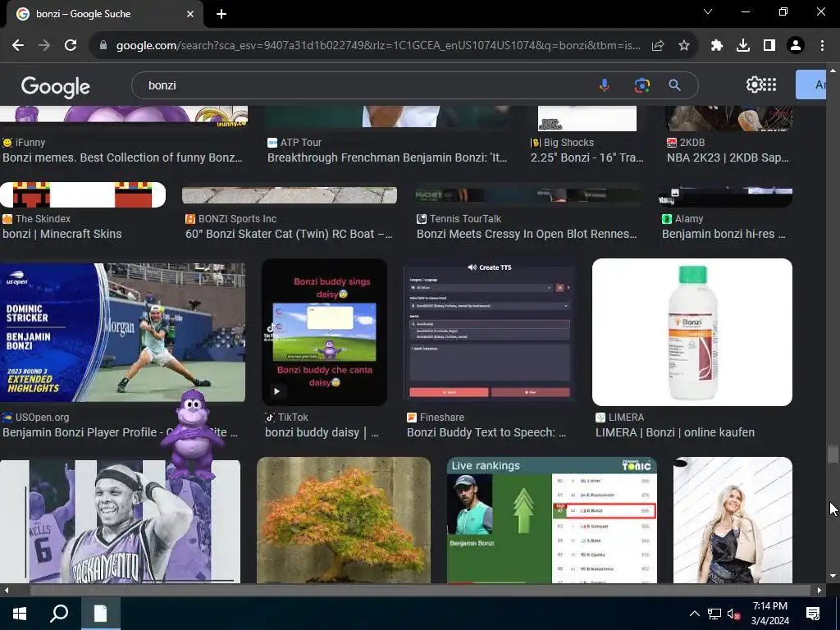This screenshot has height=630, width=840.
Task: Search by image with Google Lens
Action: [x=641, y=85]
